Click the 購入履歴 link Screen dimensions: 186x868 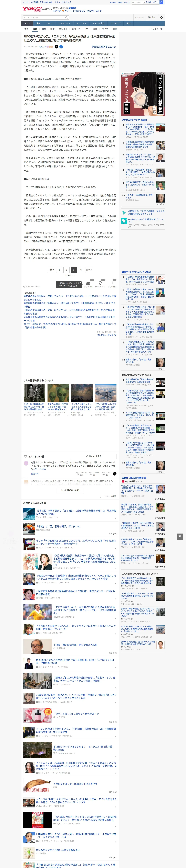tap(152, 18)
